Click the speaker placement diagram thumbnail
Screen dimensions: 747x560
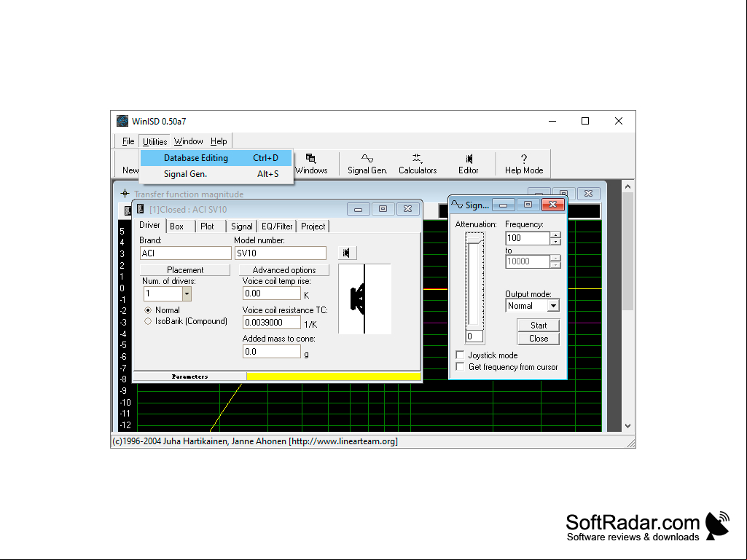364,299
